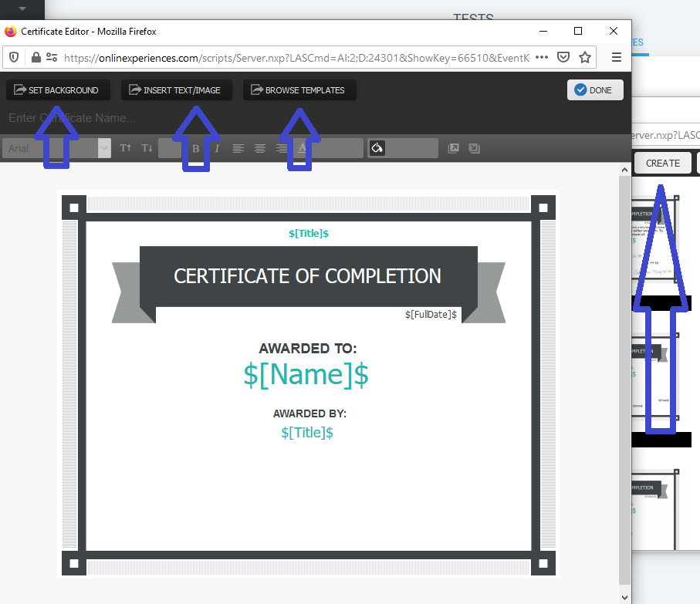Decrease text size icon

point(147,148)
